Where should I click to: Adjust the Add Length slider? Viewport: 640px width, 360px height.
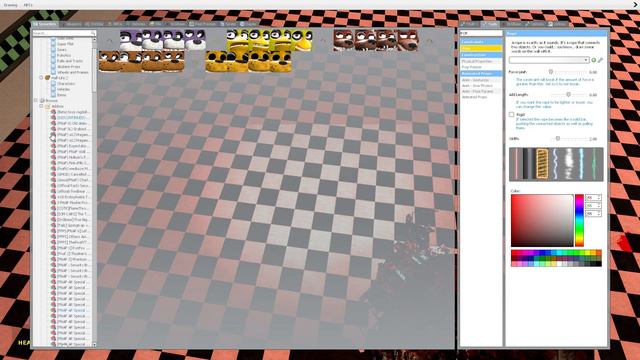click(568, 95)
